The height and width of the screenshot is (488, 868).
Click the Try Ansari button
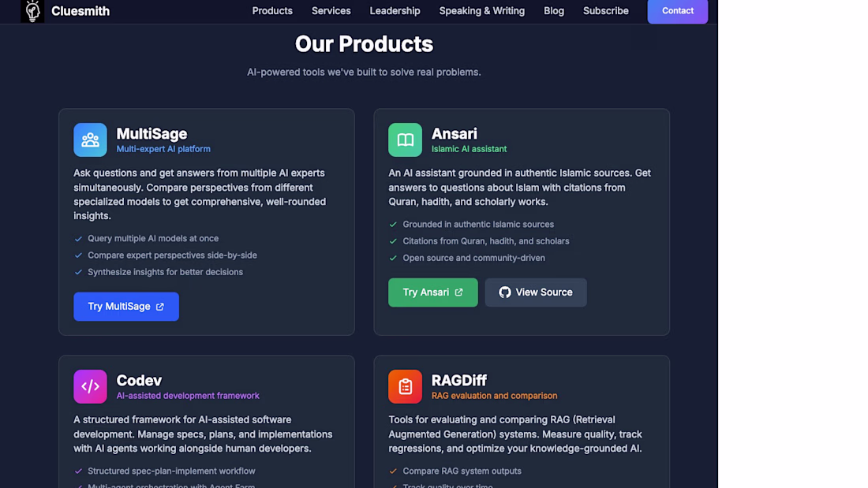tap(433, 292)
